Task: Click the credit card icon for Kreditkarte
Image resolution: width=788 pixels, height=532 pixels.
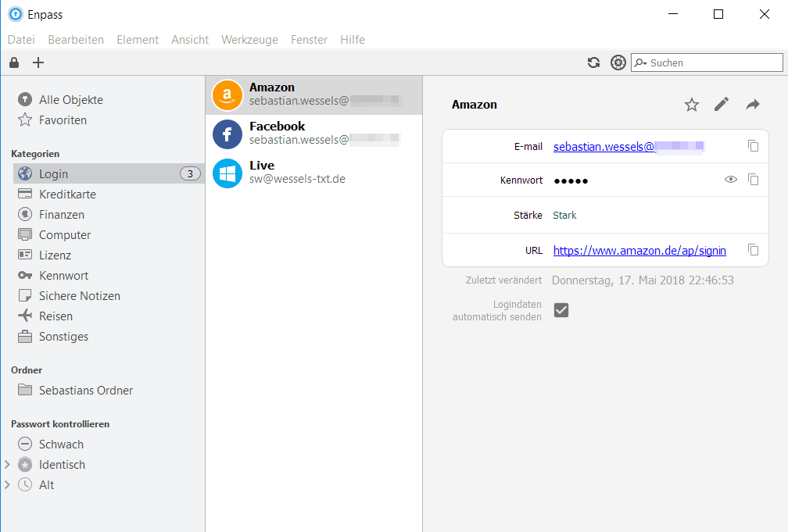Action: click(25, 194)
